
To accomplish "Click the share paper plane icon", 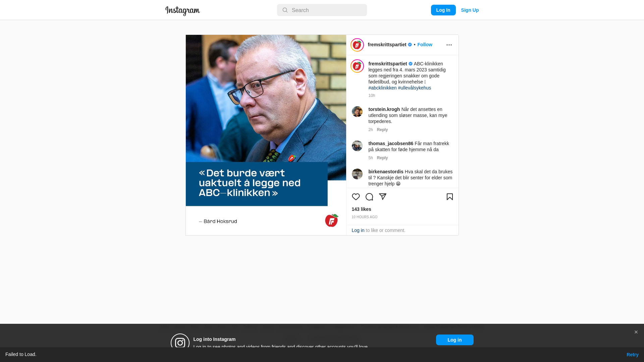I will click(383, 197).
